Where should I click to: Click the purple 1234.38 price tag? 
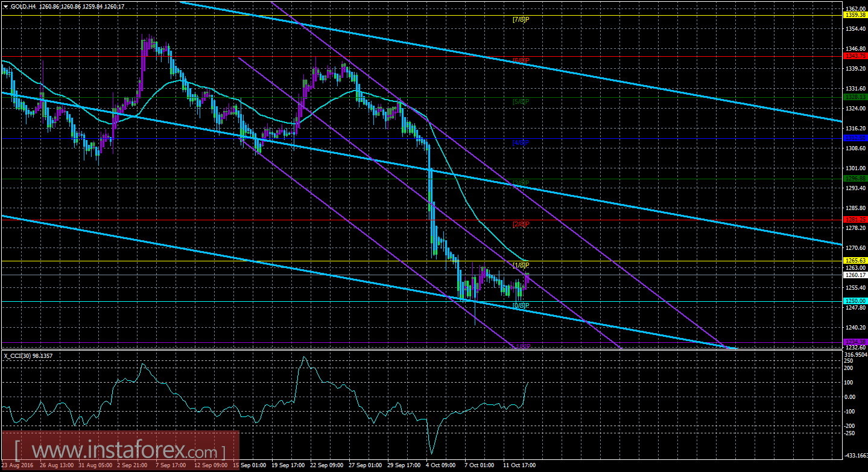tap(855, 342)
